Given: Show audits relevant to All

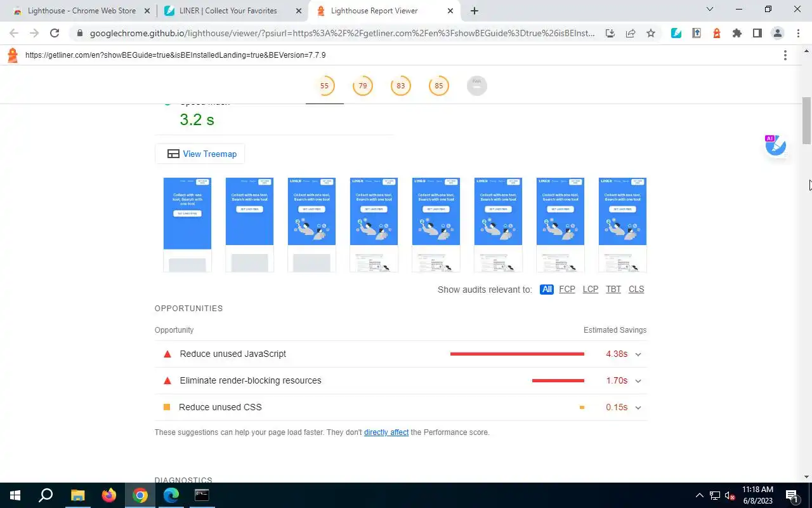Looking at the screenshot, I should 547,289.
